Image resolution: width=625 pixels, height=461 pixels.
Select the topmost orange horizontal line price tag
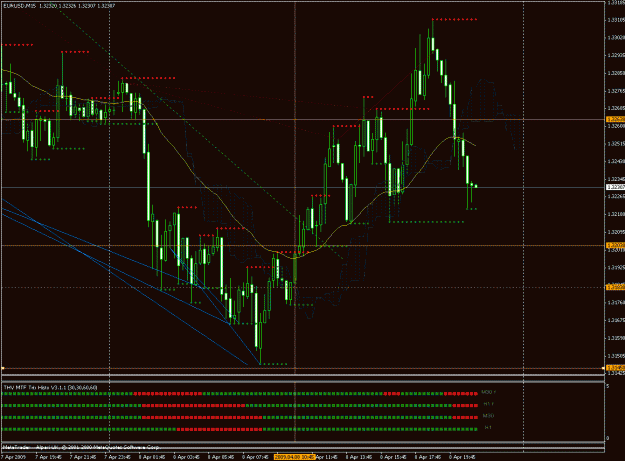pos(615,119)
